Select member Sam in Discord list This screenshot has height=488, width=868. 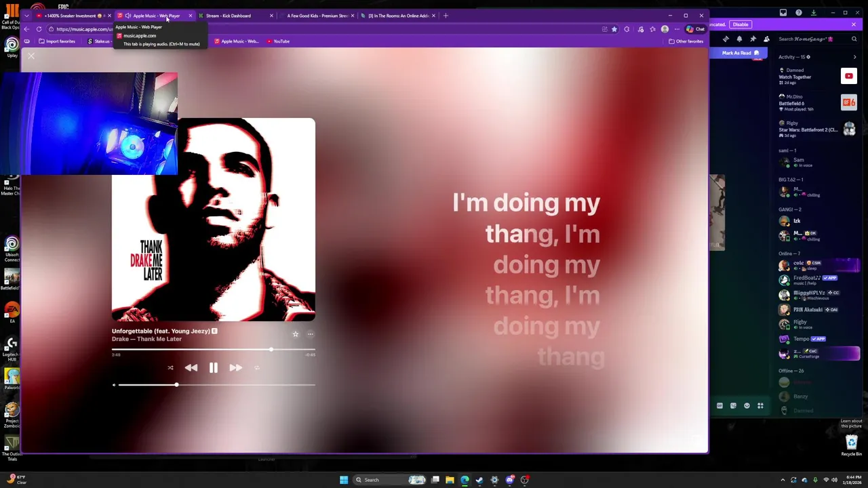(818, 162)
